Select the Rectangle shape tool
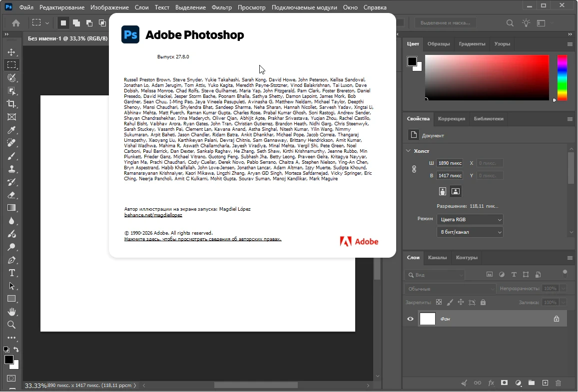This screenshot has width=578, height=392. pyautogui.click(x=11, y=299)
